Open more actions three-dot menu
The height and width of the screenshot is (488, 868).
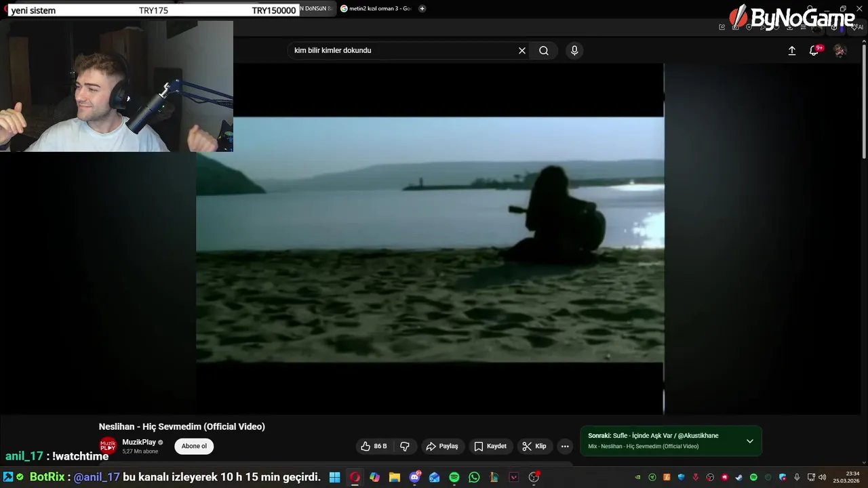pos(565,446)
